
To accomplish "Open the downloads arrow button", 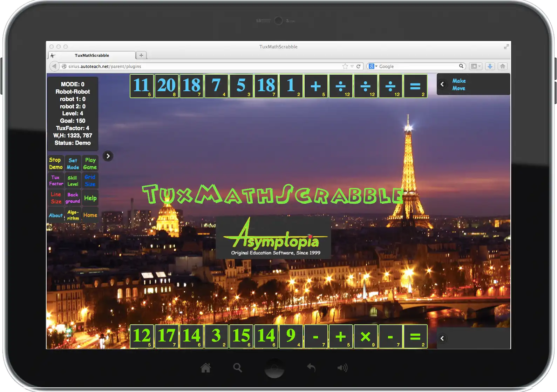I will coord(490,66).
